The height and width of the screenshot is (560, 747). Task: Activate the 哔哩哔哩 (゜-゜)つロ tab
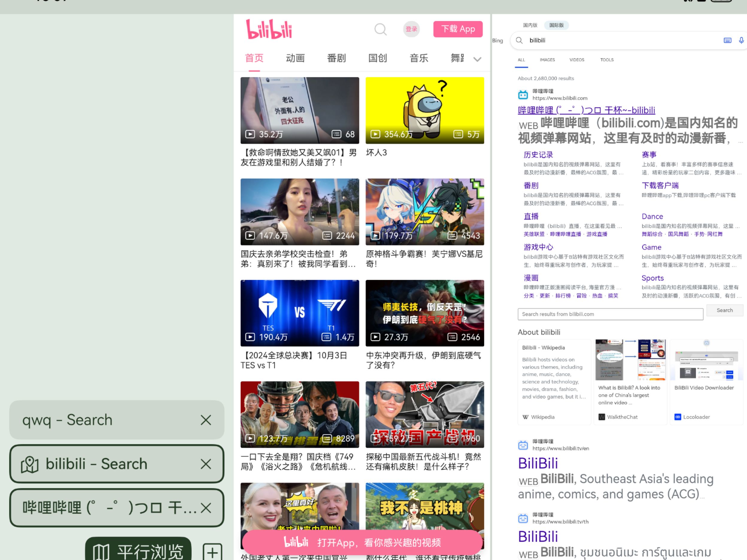(x=116, y=508)
